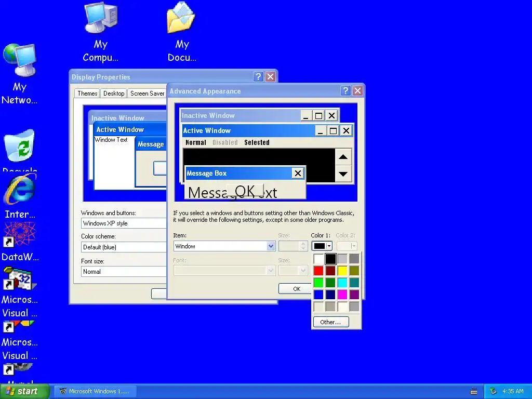The height and width of the screenshot is (399, 532).
Task: Click the Other... button in color palette
Action: pyautogui.click(x=331, y=322)
